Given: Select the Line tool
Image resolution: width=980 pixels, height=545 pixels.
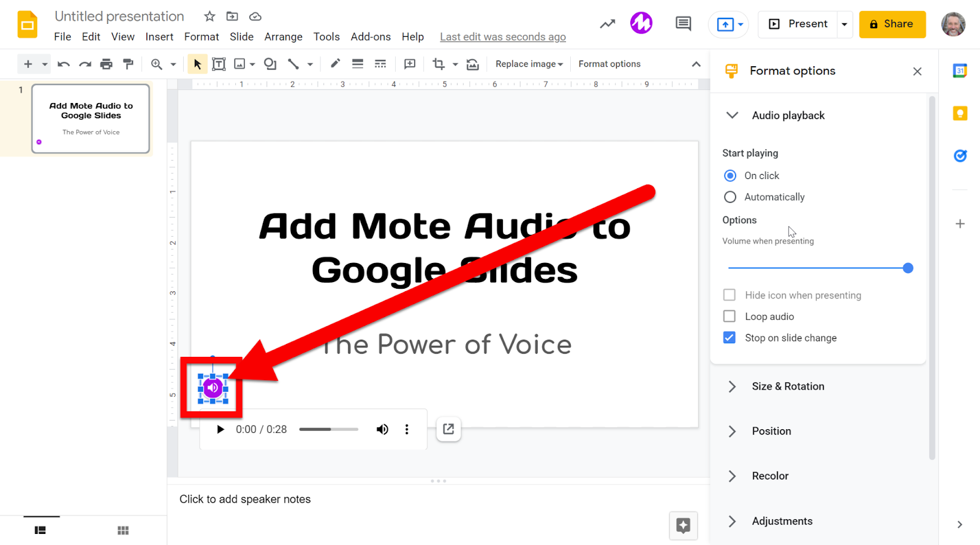Looking at the screenshot, I should click(293, 64).
